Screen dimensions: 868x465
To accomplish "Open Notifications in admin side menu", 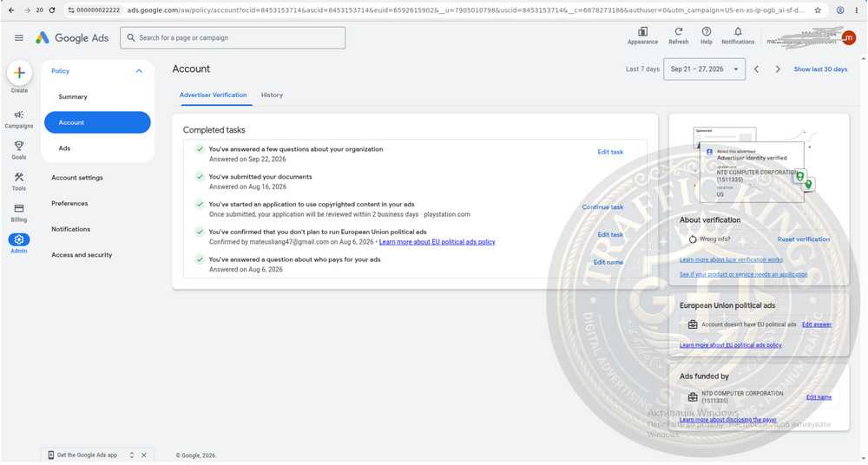I will [71, 229].
